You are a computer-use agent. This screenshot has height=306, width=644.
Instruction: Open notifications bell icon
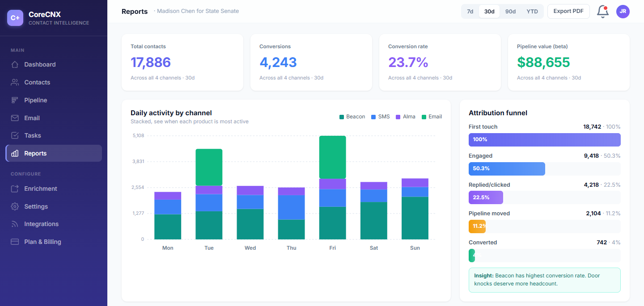coord(603,12)
